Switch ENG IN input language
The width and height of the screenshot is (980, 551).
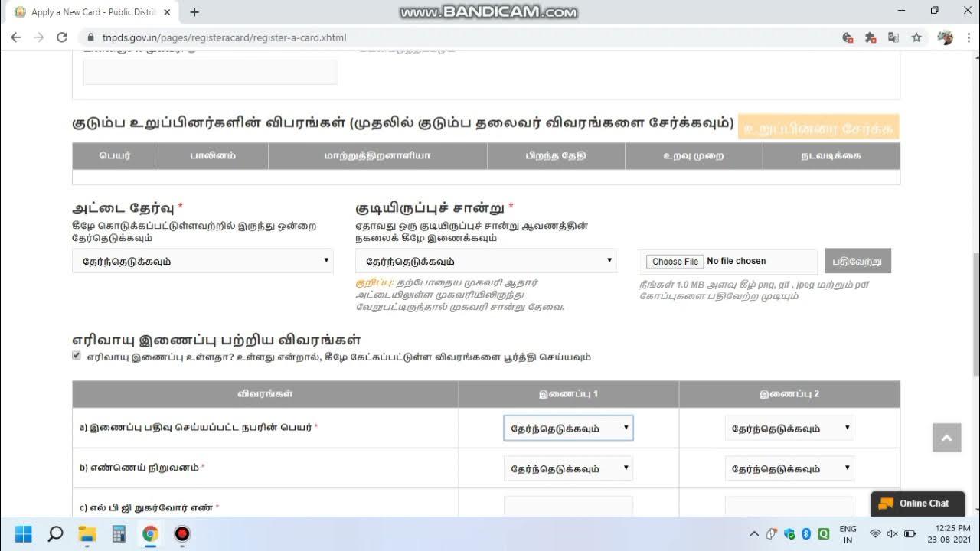848,533
